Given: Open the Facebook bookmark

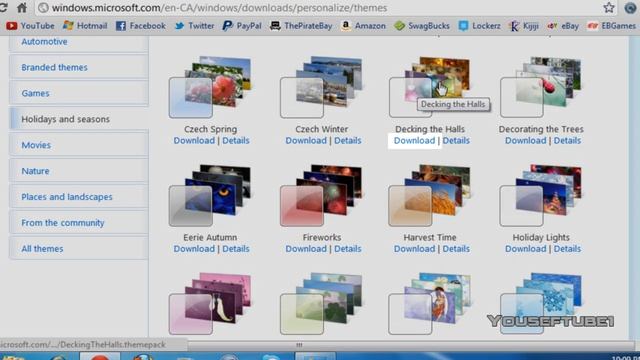Looking at the screenshot, I should [141, 26].
